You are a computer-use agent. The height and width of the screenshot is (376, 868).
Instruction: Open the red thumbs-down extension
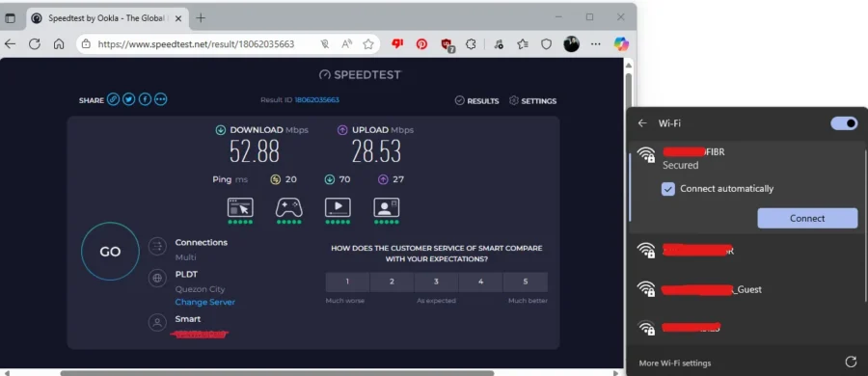[397, 43]
